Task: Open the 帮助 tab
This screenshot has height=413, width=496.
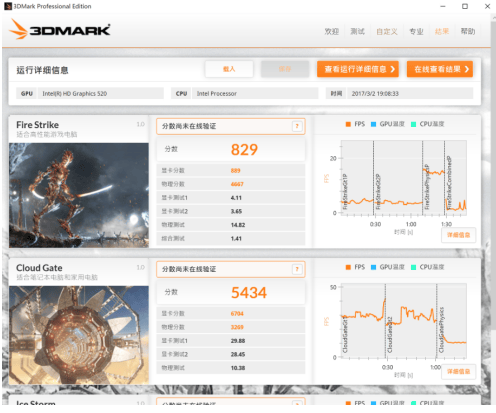Action: pos(468,31)
